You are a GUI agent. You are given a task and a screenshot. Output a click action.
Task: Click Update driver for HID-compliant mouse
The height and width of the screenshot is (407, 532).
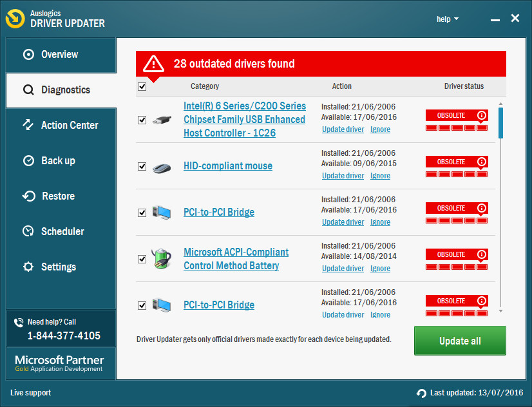343,176
